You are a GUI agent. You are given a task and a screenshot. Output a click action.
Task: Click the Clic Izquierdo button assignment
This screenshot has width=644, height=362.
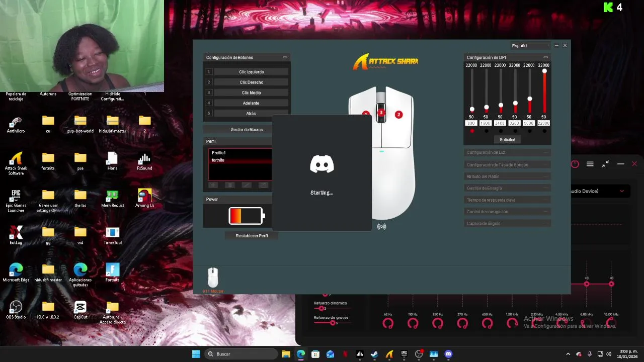coord(251,72)
